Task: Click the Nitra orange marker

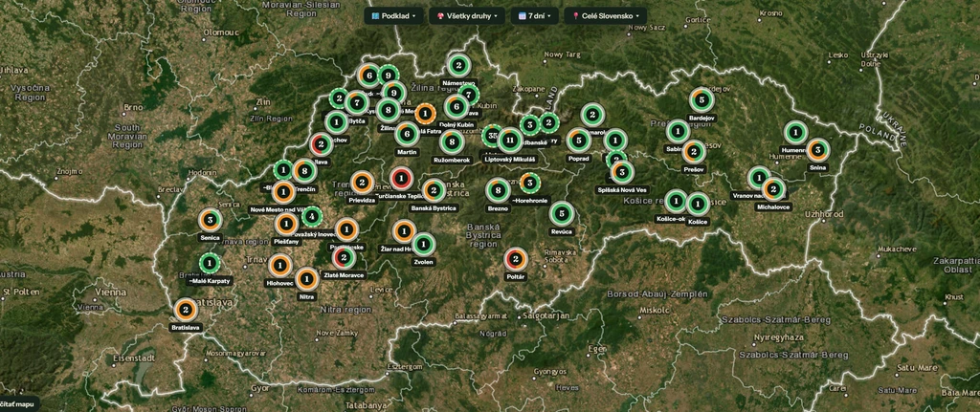Action: 306,278
